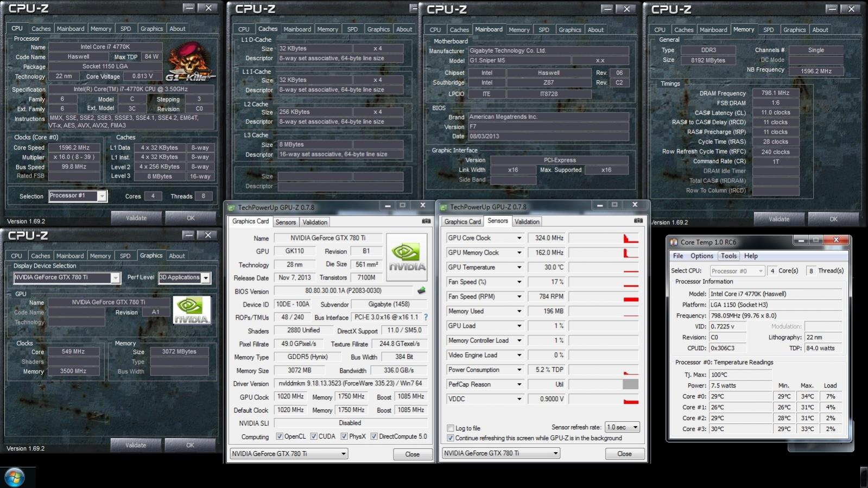Expand the Memory Used sensor dropdown
This screenshot has height=488, width=868.
(x=519, y=312)
